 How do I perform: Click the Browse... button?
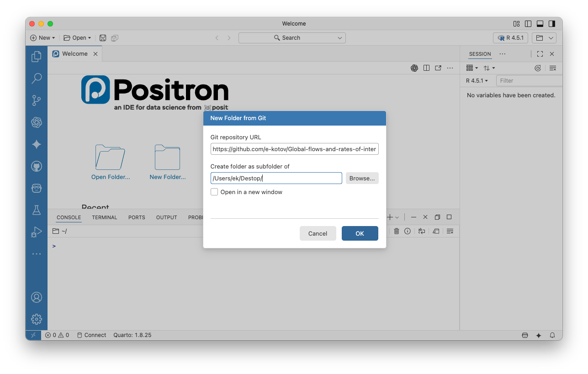coord(362,178)
